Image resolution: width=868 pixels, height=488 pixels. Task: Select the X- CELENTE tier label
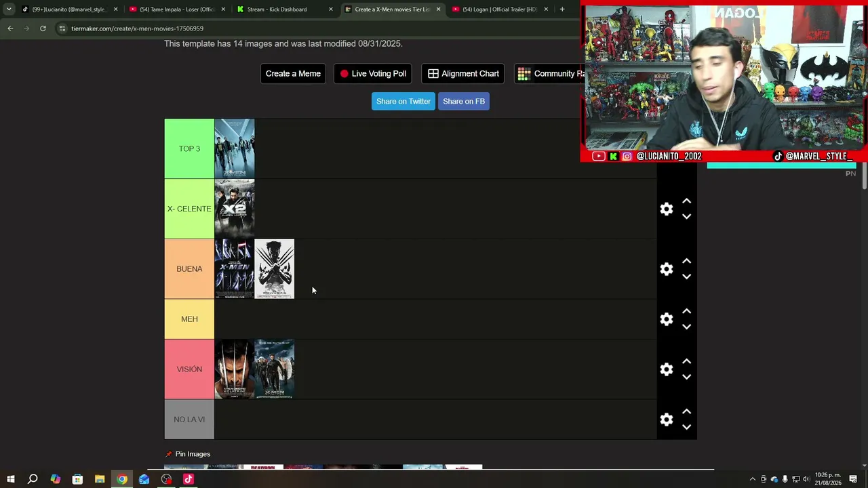(189, 209)
